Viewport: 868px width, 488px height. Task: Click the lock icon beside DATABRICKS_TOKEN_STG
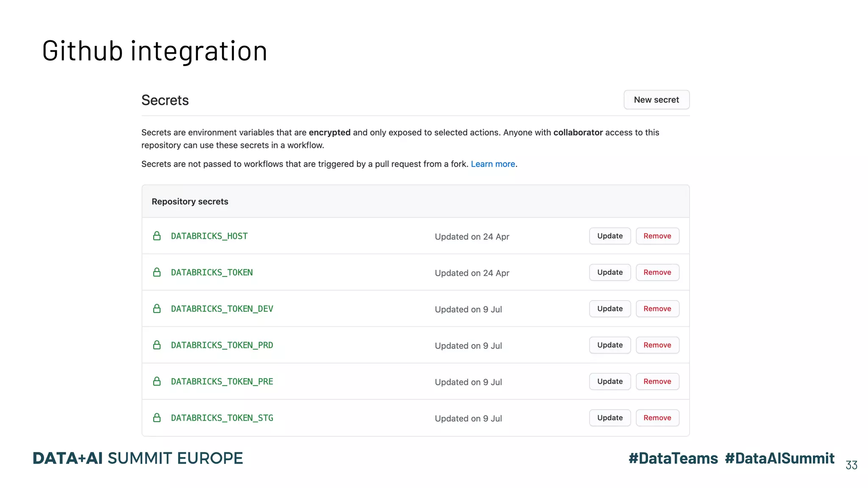click(x=157, y=418)
